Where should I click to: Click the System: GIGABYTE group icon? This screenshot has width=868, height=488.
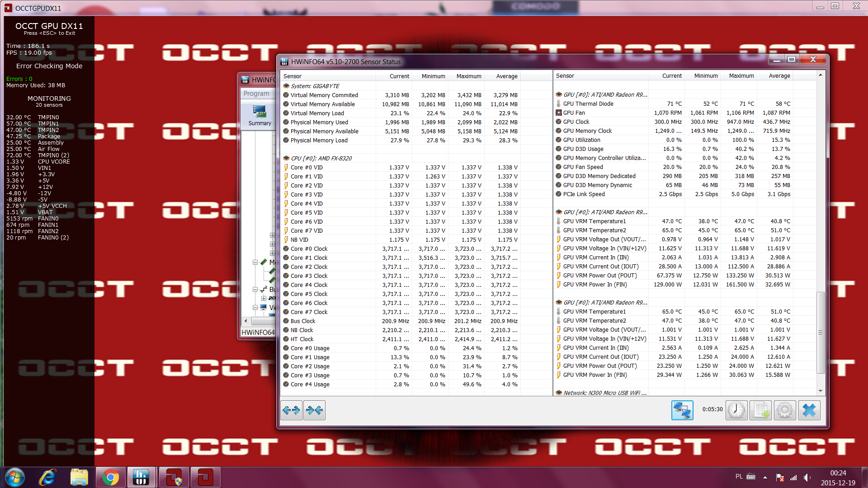(286, 86)
